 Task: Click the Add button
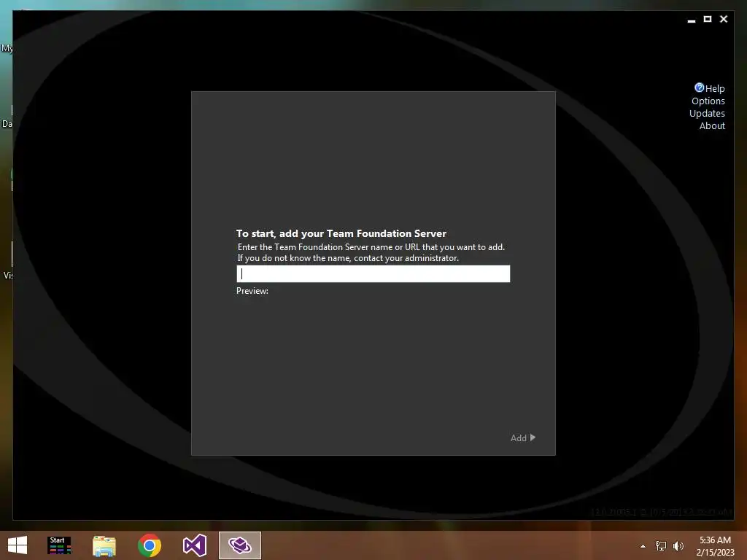pos(522,437)
